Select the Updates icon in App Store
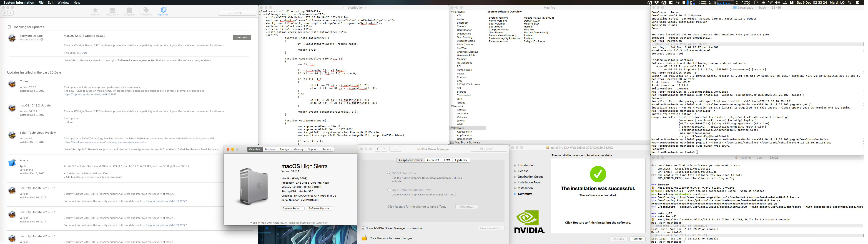The height and width of the screenshot is (244, 868). pos(163,11)
